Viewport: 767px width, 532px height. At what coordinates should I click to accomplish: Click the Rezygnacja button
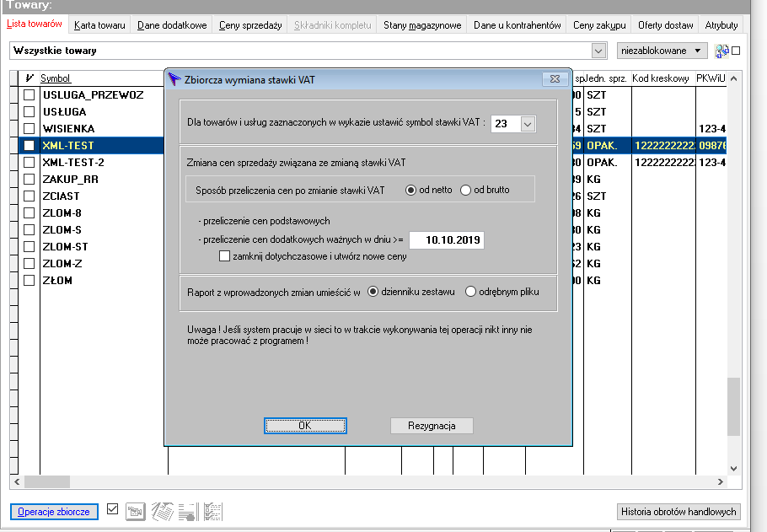click(432, 426)
